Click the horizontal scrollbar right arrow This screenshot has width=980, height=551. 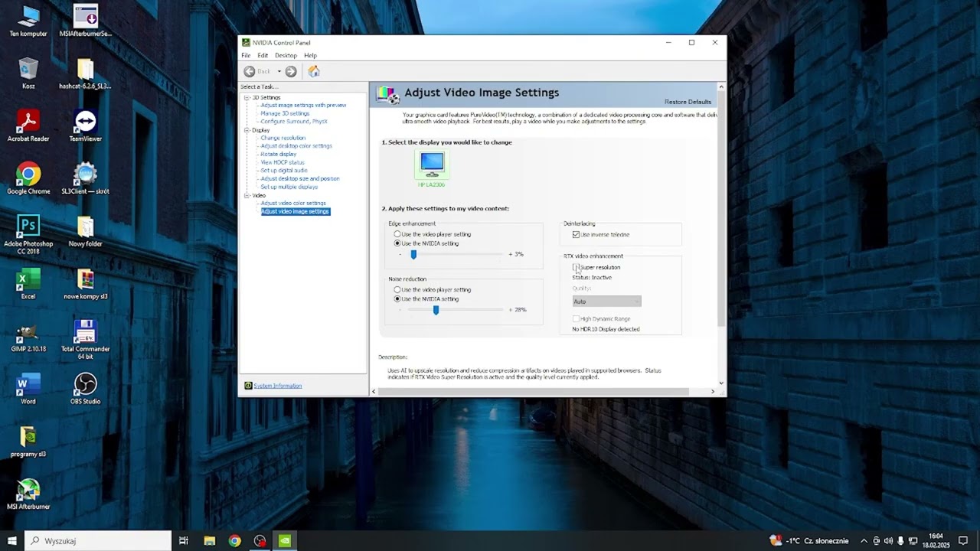click(x=713, y=392)
